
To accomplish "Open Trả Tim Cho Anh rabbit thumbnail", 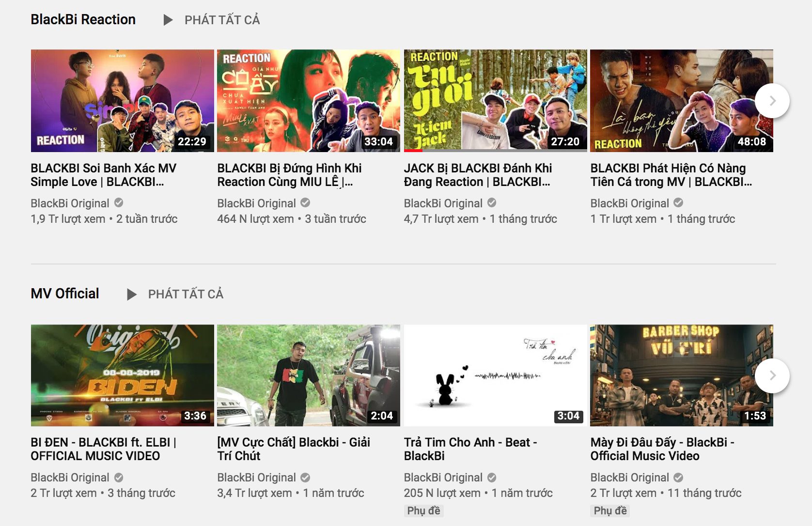I will (x=495, y=375).
